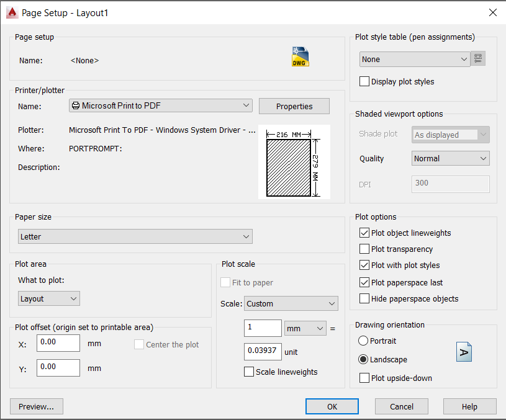The width and height of the screenshot is (506, 420).
Task: Select Portrait orientation
Action: 363,341
